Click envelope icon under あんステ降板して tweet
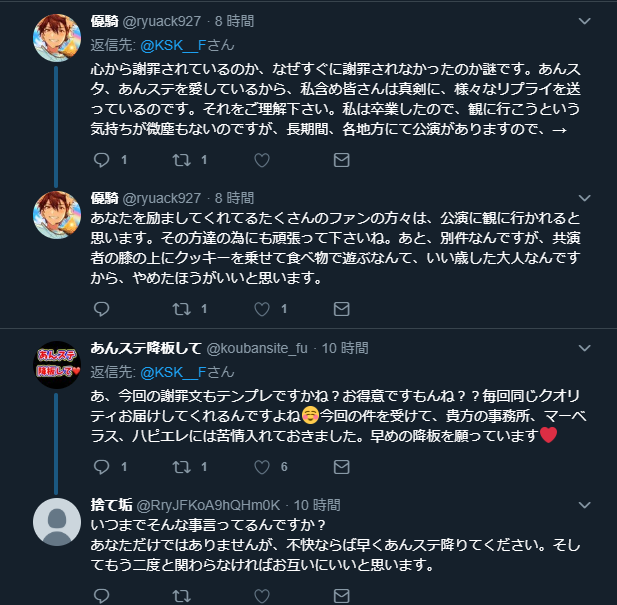617x605 pixels. point(341,467)
